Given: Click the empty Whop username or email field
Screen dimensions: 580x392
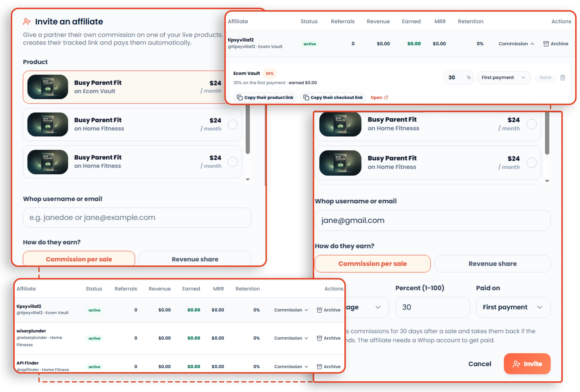Looking at the screenshot, I should 137,218.
